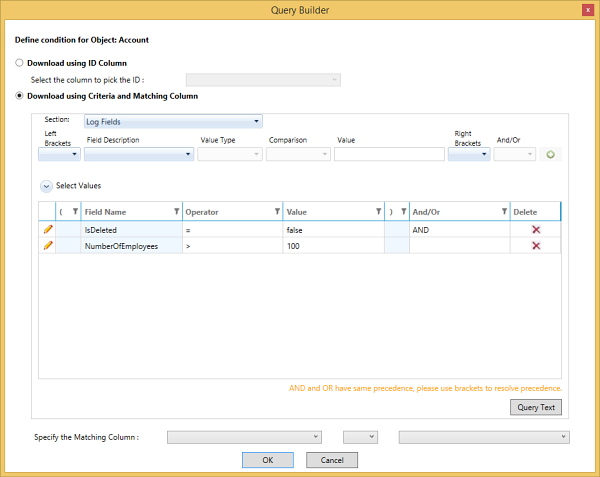Select the '=' operator cell
Viewport: 600px width, 477px height.
(x=233, y=230)
